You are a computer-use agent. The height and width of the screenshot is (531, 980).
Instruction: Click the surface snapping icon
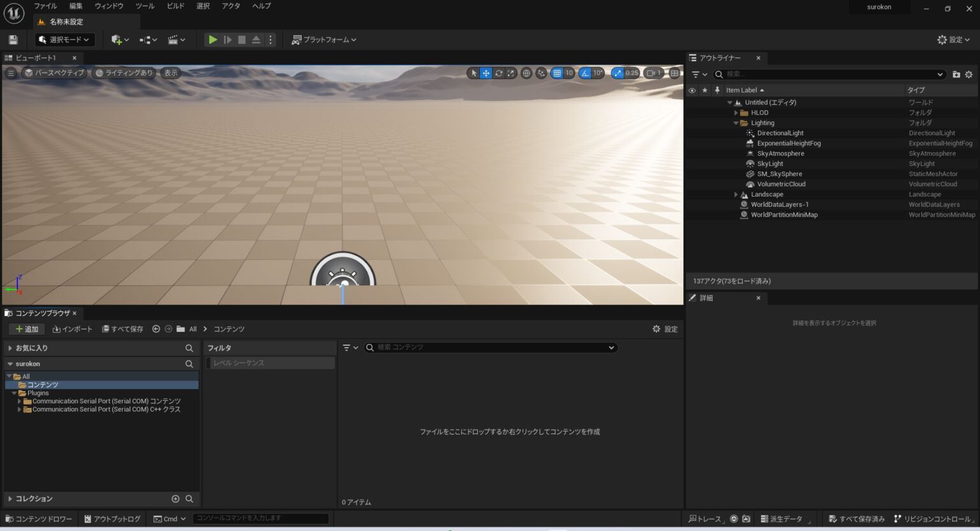point(541,73)
